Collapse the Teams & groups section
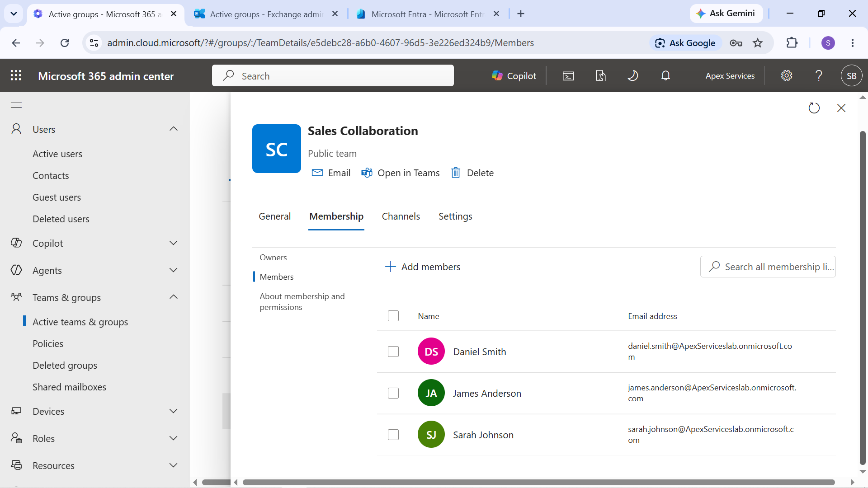The image size is (868, 488). coord(173,297)
